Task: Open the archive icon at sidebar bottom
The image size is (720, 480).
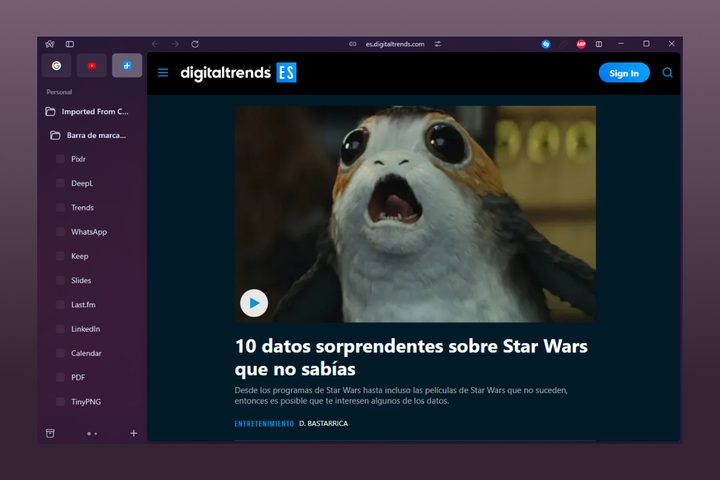Action: [x=50, y=433]
